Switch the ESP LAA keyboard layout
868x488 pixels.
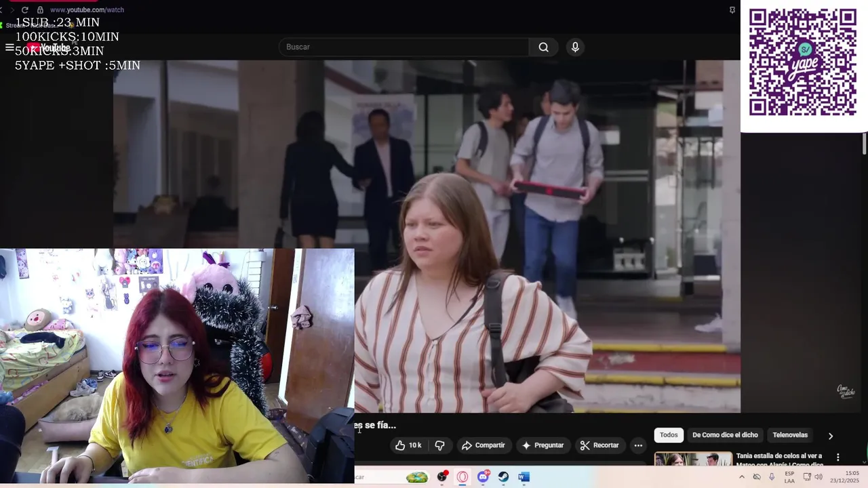[789, 477]
